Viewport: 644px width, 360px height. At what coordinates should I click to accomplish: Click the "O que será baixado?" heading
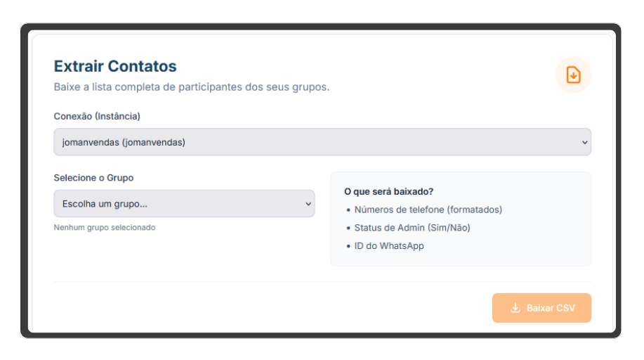(x=388, y=191)
